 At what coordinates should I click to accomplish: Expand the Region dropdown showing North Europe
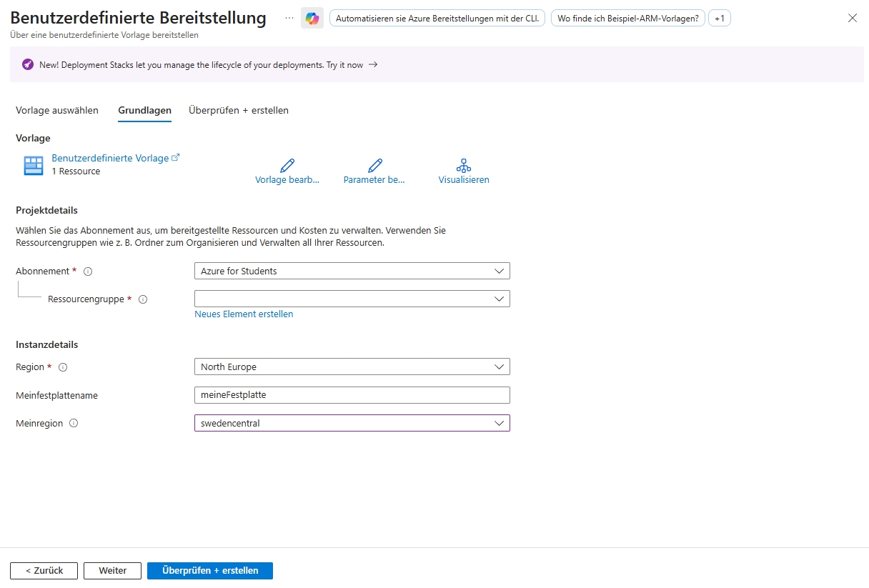[x=352, y=367]
